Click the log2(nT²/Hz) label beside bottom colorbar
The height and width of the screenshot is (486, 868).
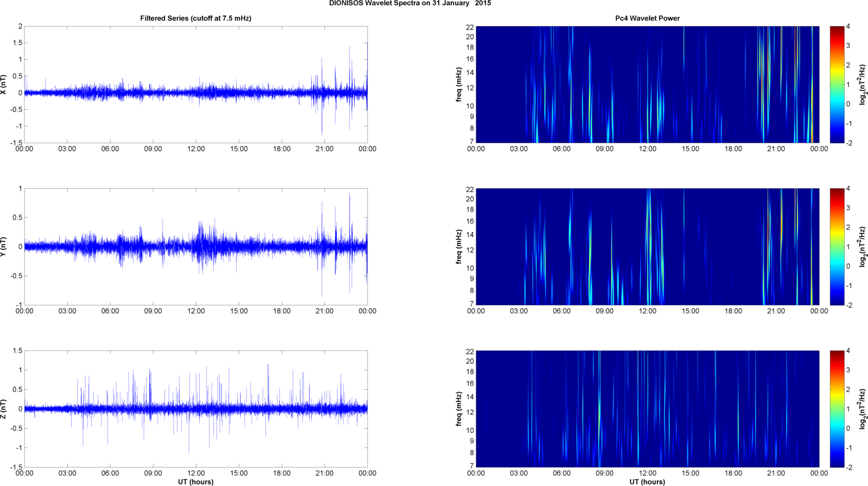(x=863, y=409)
